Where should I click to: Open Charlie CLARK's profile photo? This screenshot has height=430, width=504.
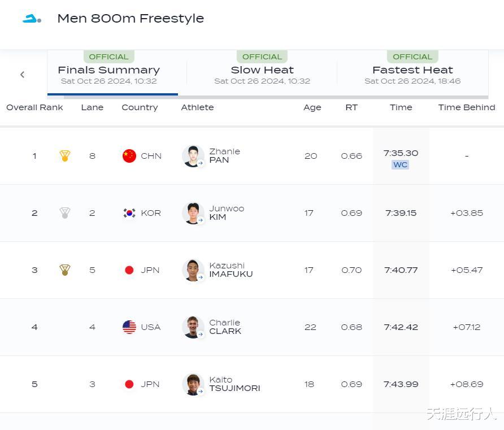click(x=193, y=327)
